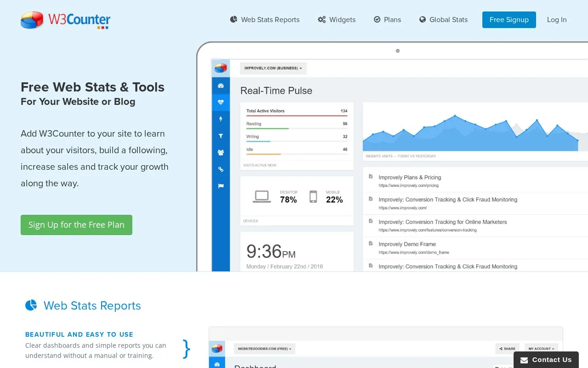Open the Widgets menu item
This screenshot has height=368, width=588.
(x=337, y=19)
